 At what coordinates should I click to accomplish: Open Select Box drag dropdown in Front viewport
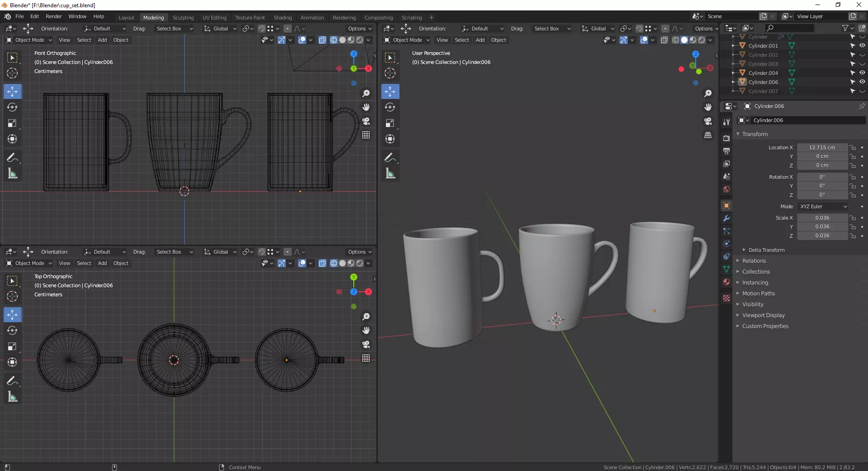pyautogui.click(x=174, y=29)
